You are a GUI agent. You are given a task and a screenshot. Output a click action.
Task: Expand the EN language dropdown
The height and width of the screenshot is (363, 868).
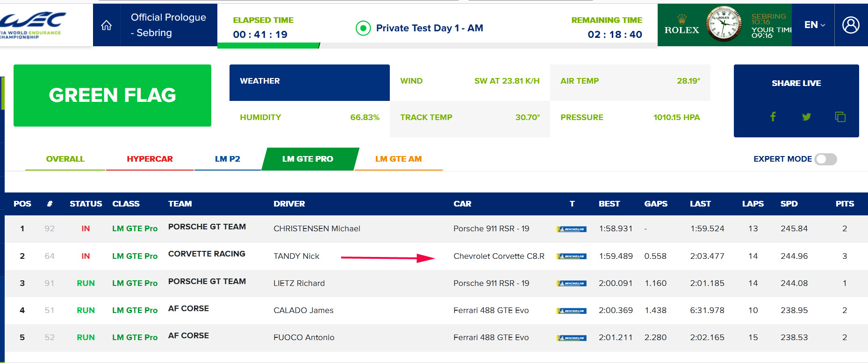point(814,25)
